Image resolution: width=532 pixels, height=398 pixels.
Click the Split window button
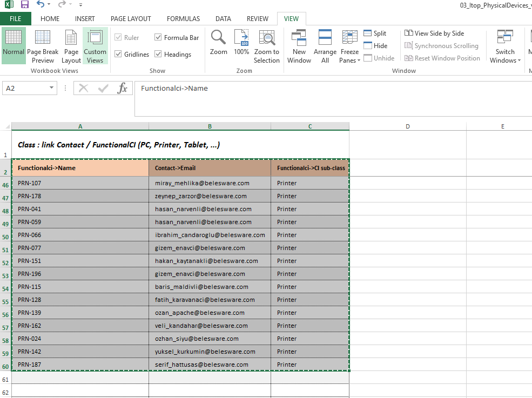(x=375, y=33)
